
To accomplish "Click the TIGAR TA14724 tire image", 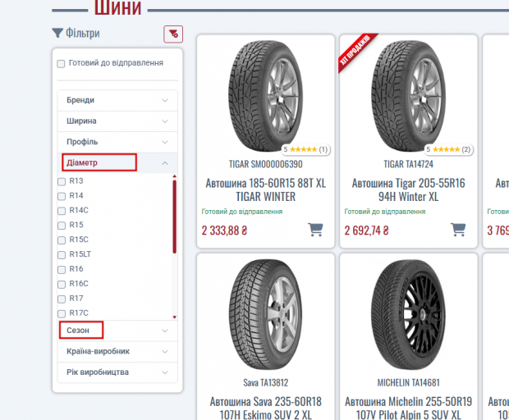I will pyautogui.click(x=408, y=96).
